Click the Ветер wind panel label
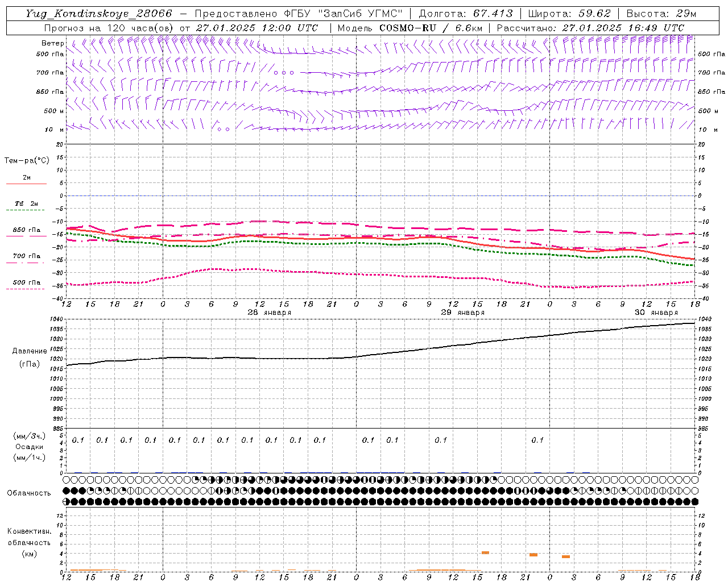 click(x=53, y=43)
